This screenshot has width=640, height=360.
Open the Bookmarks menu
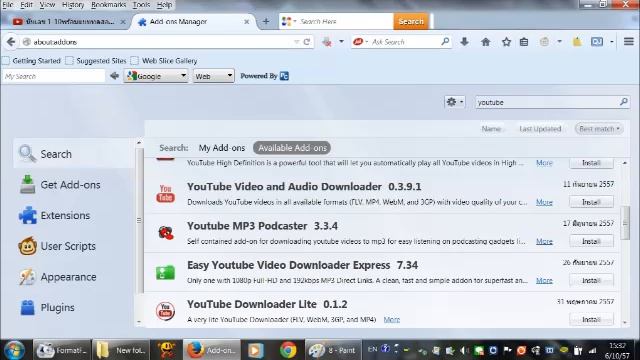tap(109, 4)
